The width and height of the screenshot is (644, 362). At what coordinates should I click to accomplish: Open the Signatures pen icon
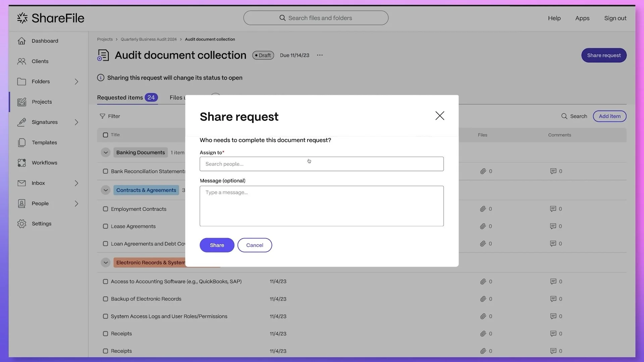click(21, 122)
